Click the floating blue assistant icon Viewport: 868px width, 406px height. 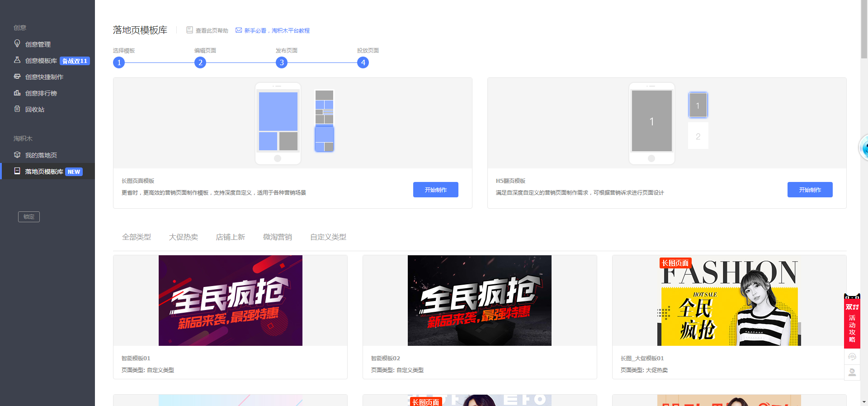[x=863, y=148]
